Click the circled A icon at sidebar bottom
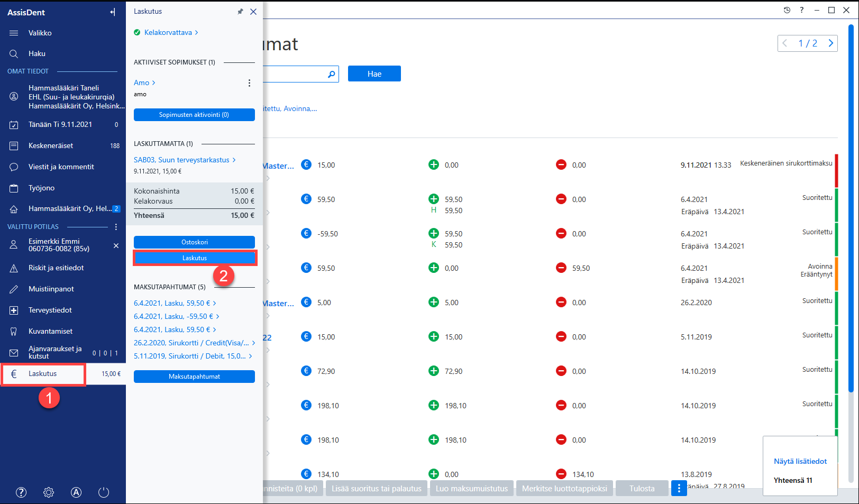Screen dimensions: 859x504 tap(76, 492)
